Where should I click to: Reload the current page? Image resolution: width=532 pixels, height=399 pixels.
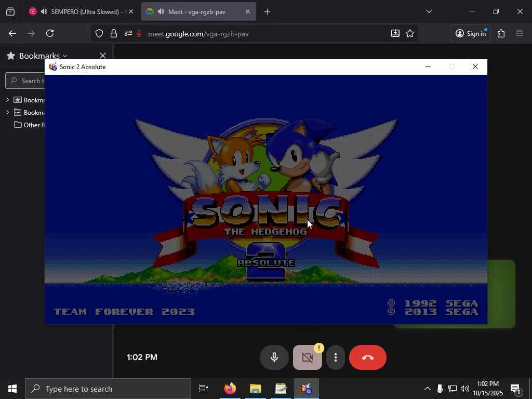50,33
